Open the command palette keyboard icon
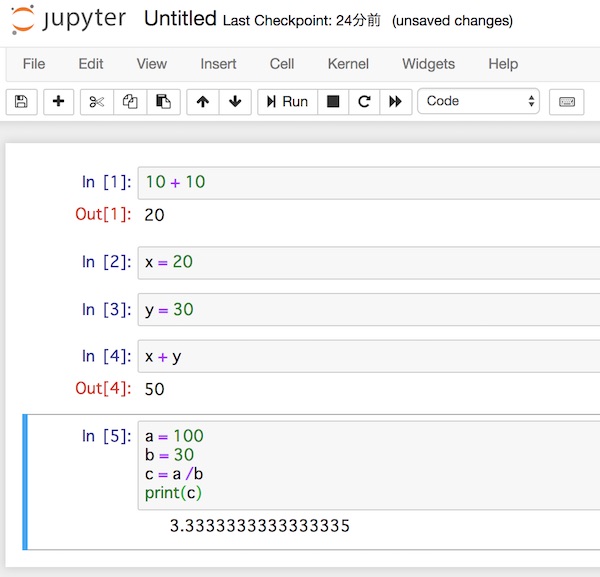The height and width of the screenshot is (577, 600). pos(567,102)
